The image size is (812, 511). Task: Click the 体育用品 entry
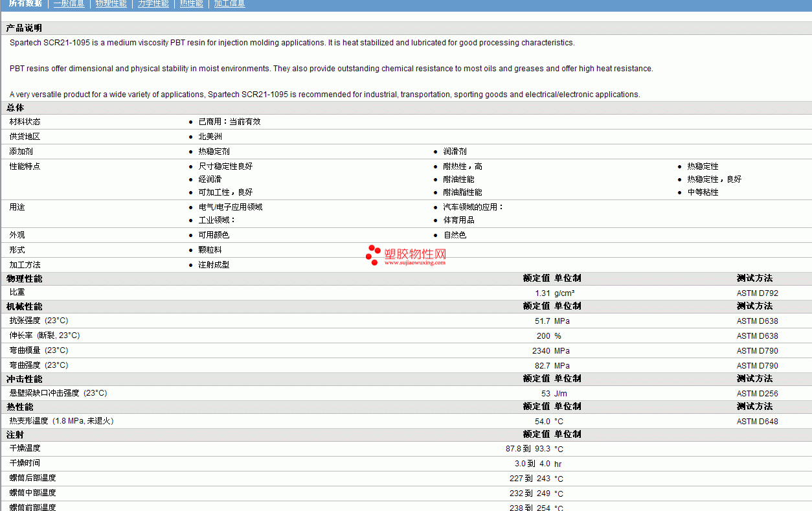coord(458,220)
